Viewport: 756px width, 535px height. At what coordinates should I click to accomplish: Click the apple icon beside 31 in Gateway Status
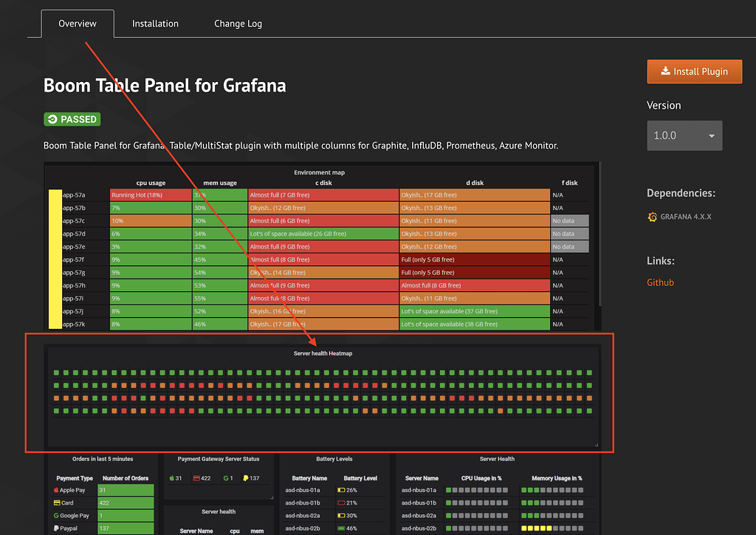point(171,478)
